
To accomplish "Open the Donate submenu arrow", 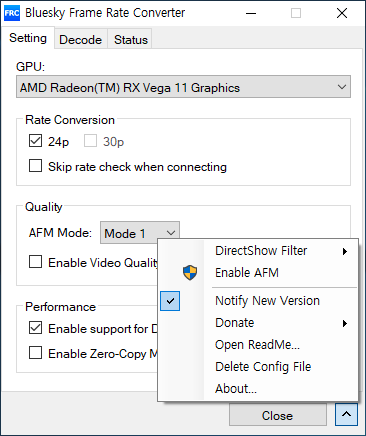I will point(345,323).
